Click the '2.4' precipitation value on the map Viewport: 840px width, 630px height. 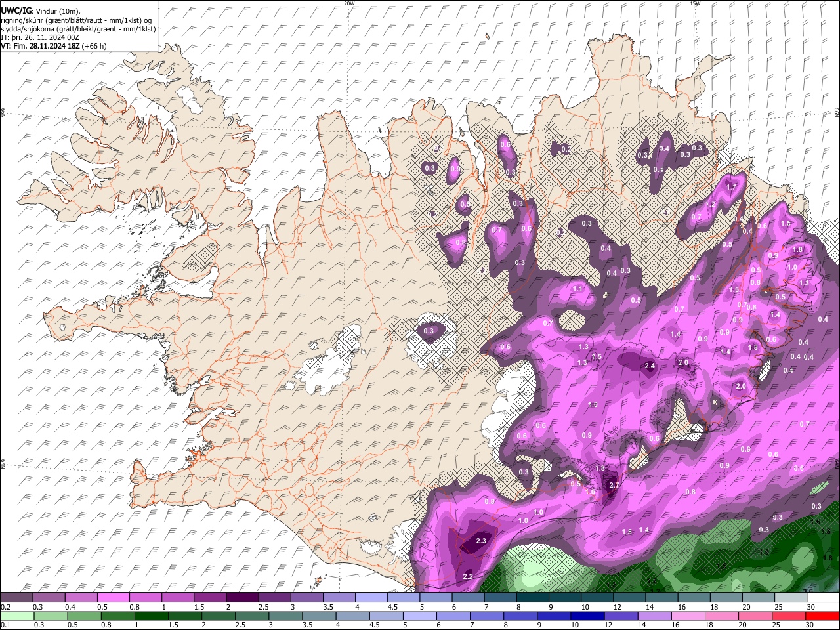click(650, 366)
